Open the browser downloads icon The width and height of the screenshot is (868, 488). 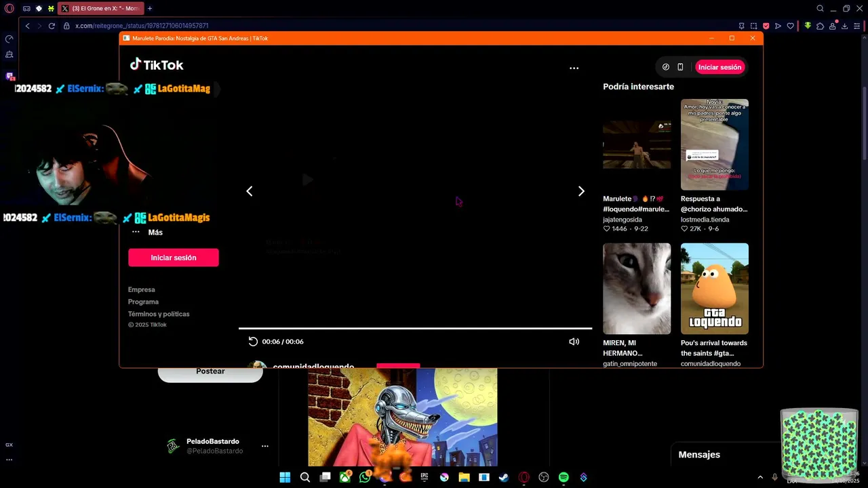pos(846,26)
